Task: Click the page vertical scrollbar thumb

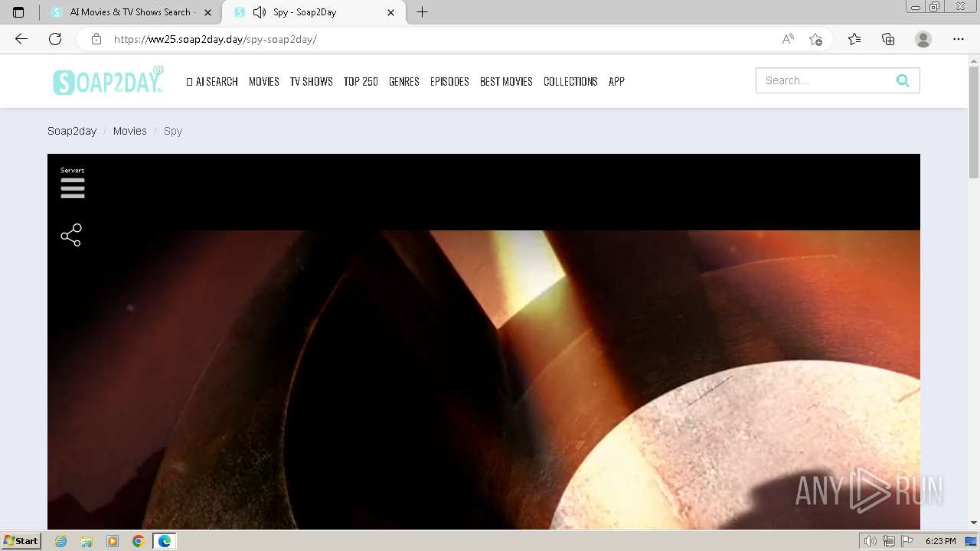Action: tap(974, 122)
